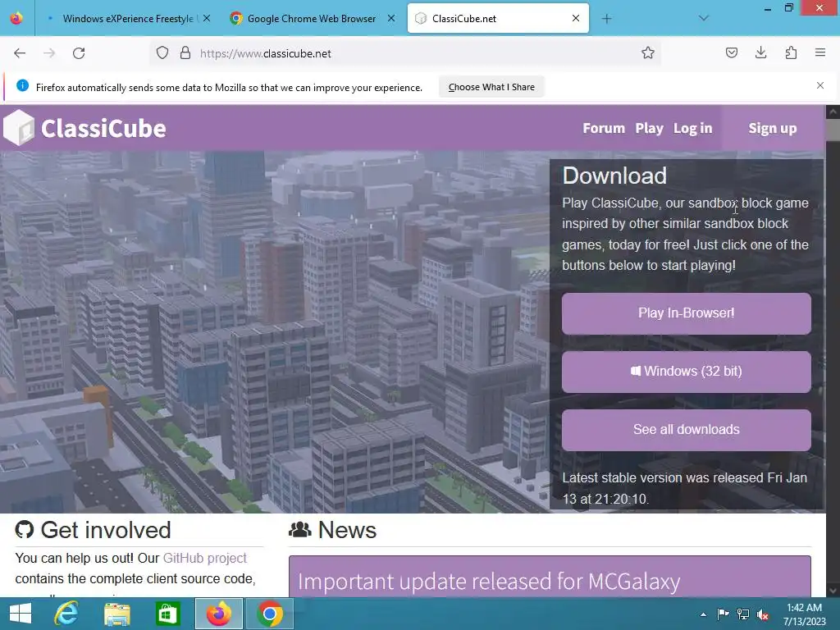Click the forward navigation arrow
840x630 pixels.
[x=49, y=53]
